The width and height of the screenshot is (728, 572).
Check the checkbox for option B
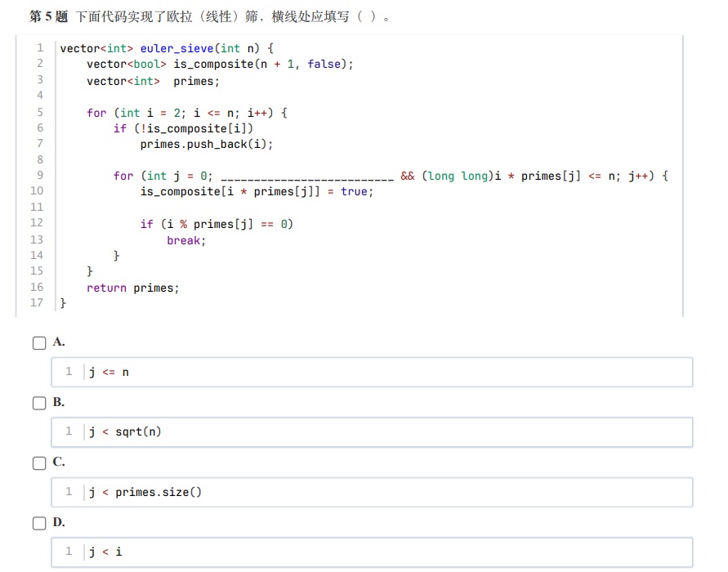(x=39, y=403)
